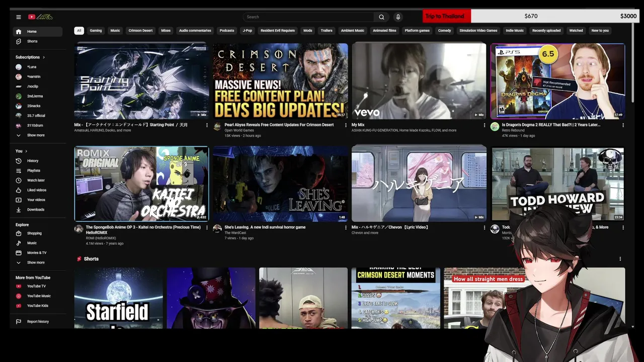Play the She's Leaving video thumbnail
This screenshot has height=362, width=644.
[280, 184]
